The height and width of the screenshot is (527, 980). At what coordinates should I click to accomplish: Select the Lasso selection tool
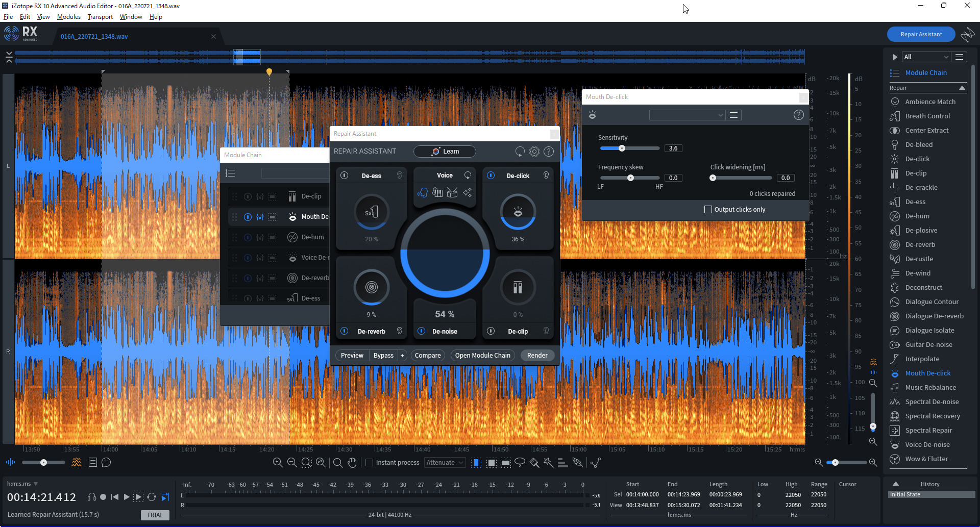[x=520, y=462]
